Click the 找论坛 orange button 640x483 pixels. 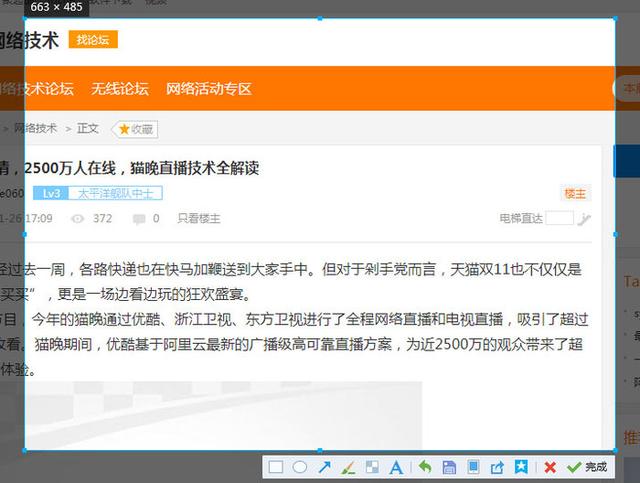[93, 40]
